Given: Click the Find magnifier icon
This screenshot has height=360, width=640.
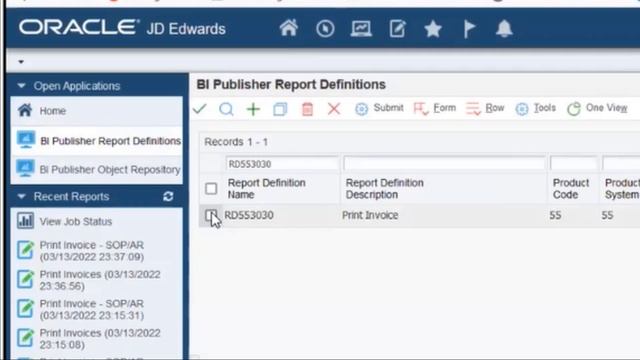Looking at the screenshot, I should (226, 109).
